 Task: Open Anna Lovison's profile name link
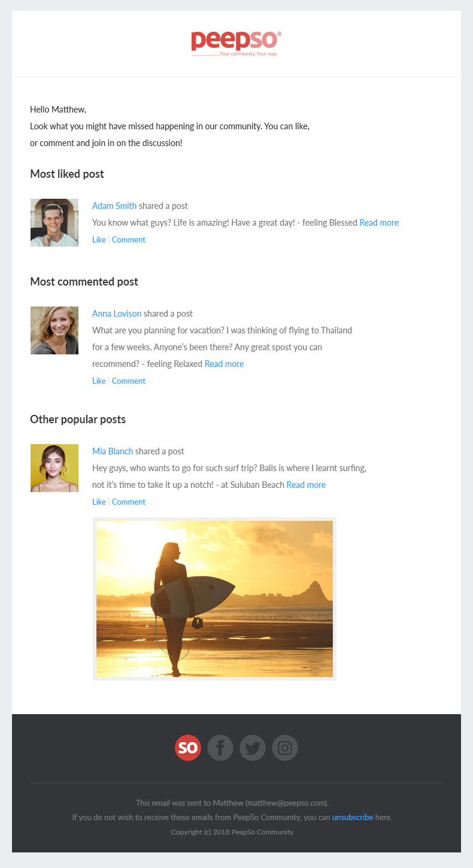coord(117,314)
